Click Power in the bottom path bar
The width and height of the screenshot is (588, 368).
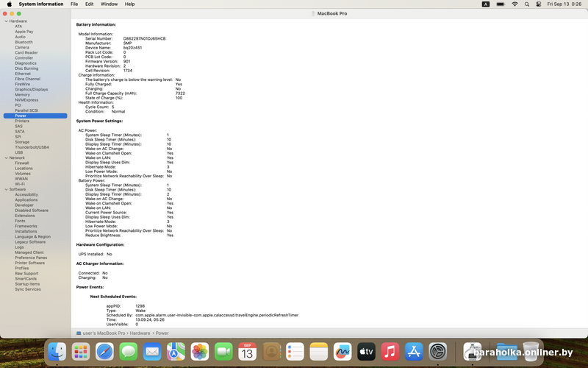click(162, 333)
